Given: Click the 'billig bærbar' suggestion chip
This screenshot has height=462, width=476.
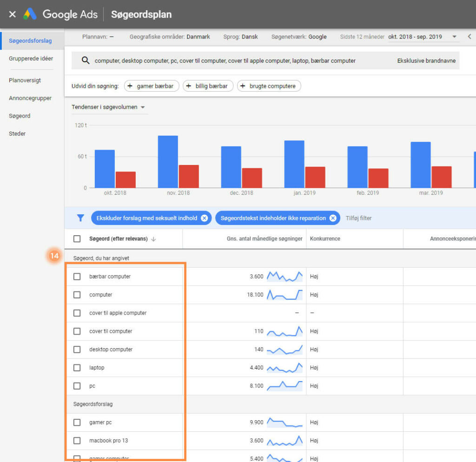Looking at the screenshot, I should 207,86.
